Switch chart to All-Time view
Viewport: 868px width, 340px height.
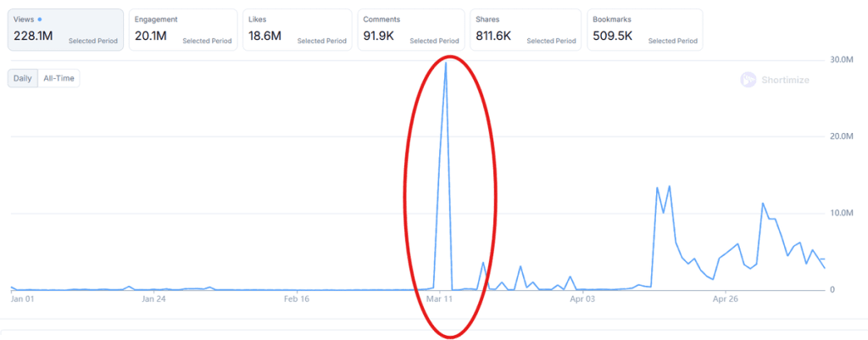[59, 78]
